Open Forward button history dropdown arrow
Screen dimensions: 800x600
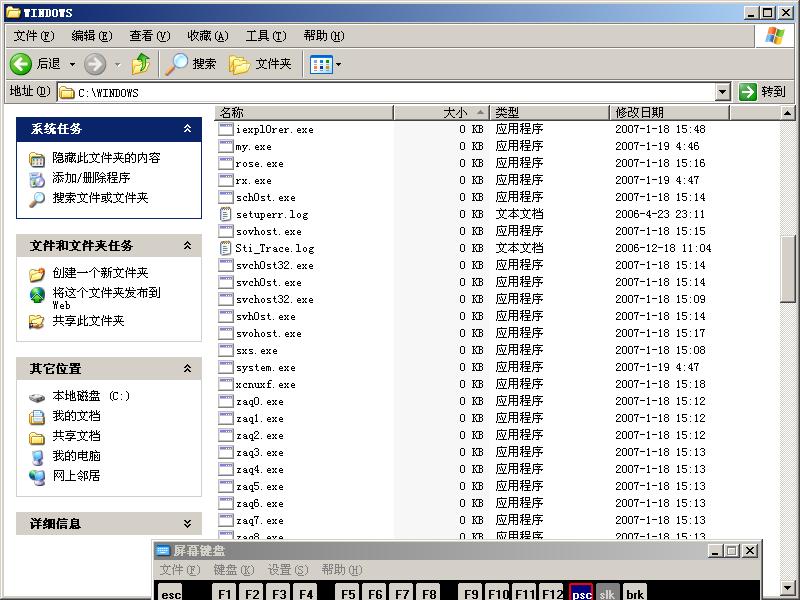click(x=118, y=64)
